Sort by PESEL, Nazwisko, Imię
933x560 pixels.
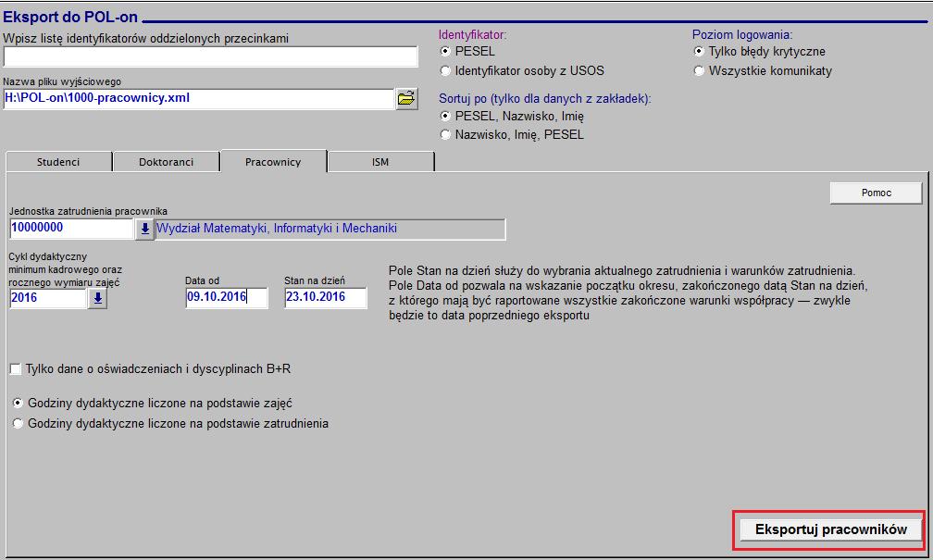tap(445, 116)
